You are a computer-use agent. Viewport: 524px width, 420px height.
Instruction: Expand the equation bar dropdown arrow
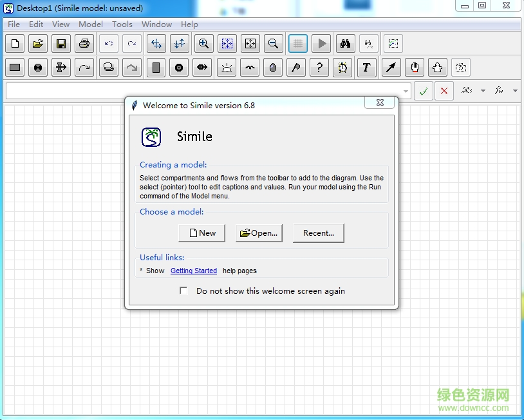tap(406, 91)
